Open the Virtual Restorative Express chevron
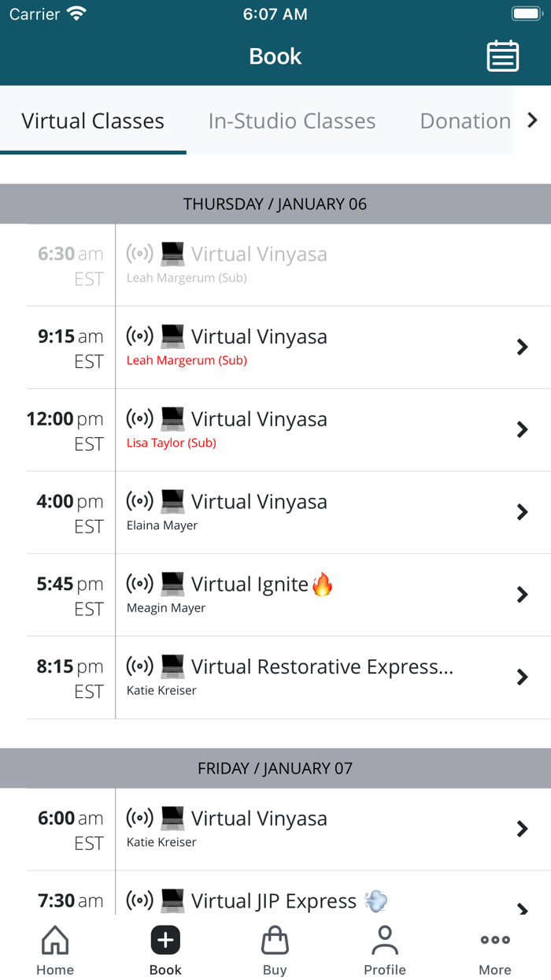This screenshot has width=551, height=980. tap(522, 677)
